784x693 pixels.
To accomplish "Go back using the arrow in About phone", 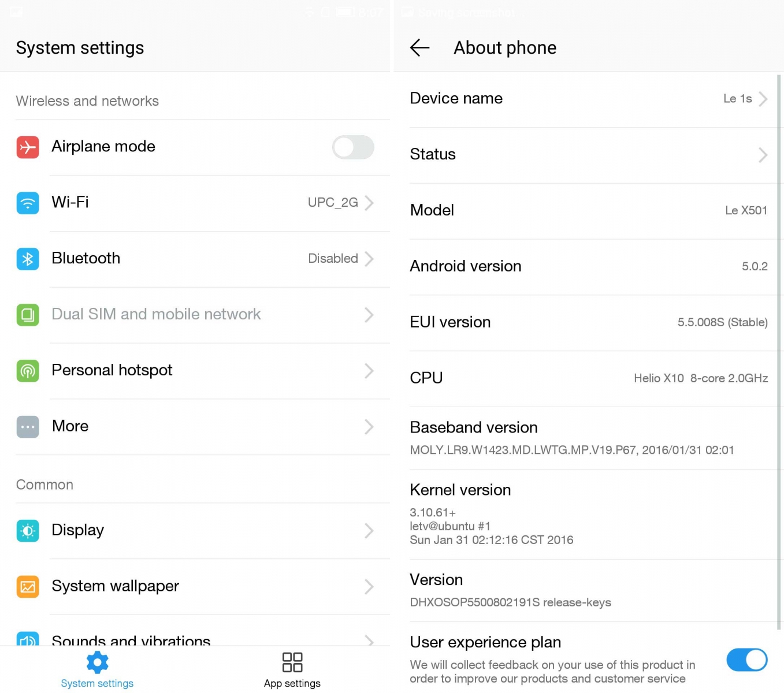I will click(x=420, y=47).
